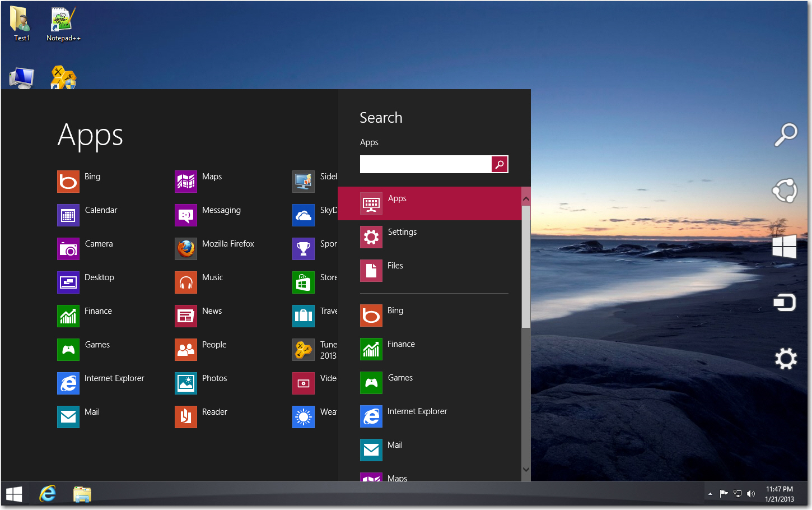Click inside the search input box
The width and height of the screenshot is (812, 510).
(x=426, y=164)
